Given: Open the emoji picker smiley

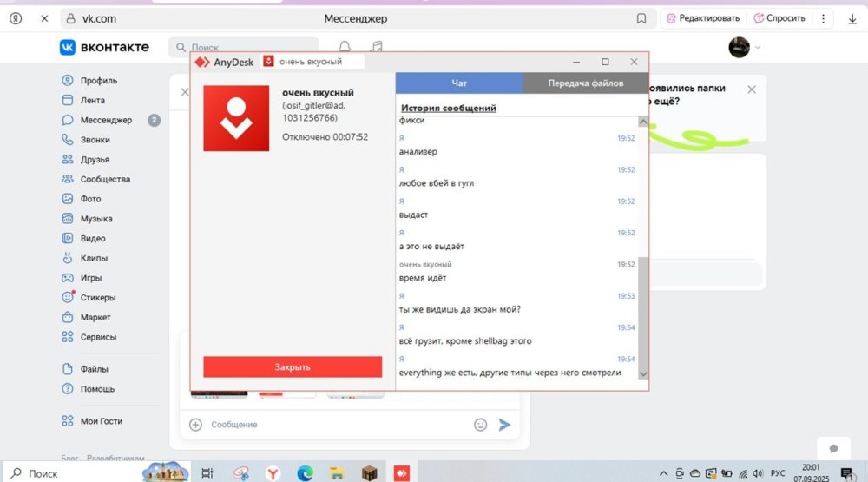Looking at the screenshot, I should click(481, 425).
